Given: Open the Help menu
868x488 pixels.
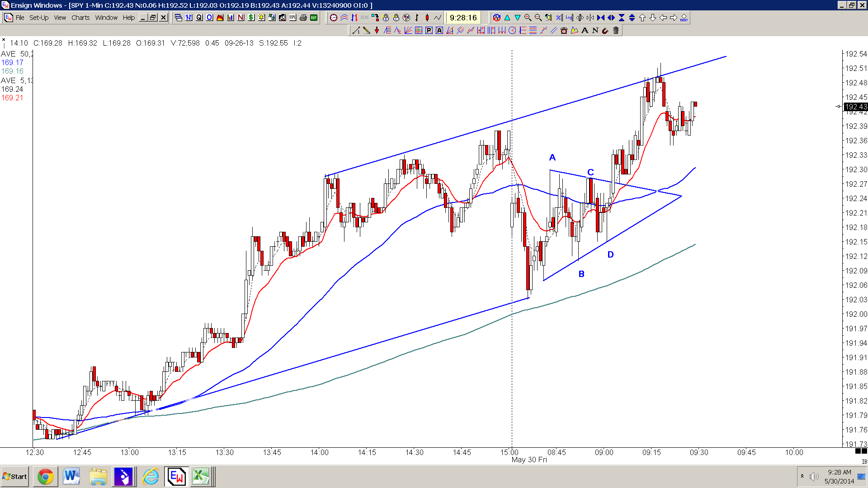Looking at the screenshot, I should pyautogui.click(x=129, y=18).
